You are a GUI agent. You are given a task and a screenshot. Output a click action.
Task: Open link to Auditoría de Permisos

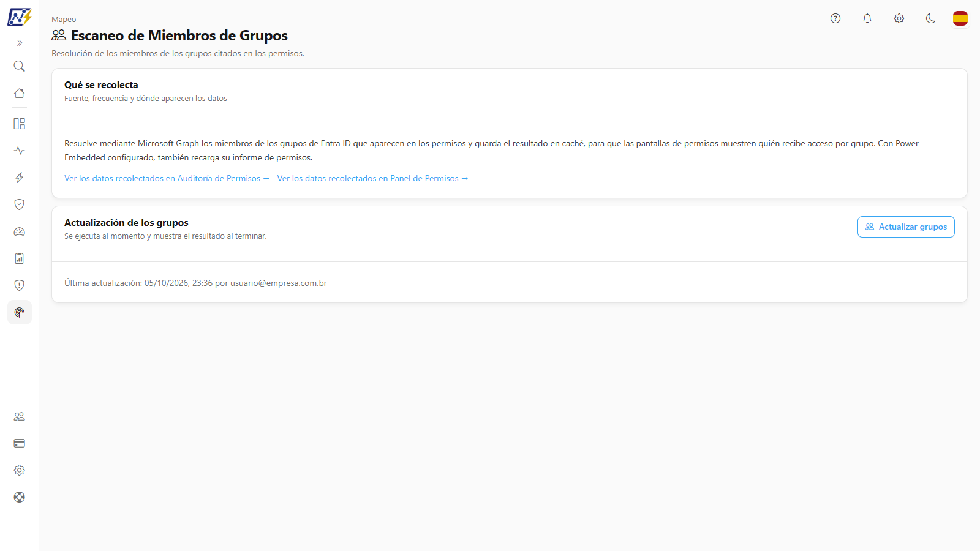pyautogui.click(x=167, y=178)
